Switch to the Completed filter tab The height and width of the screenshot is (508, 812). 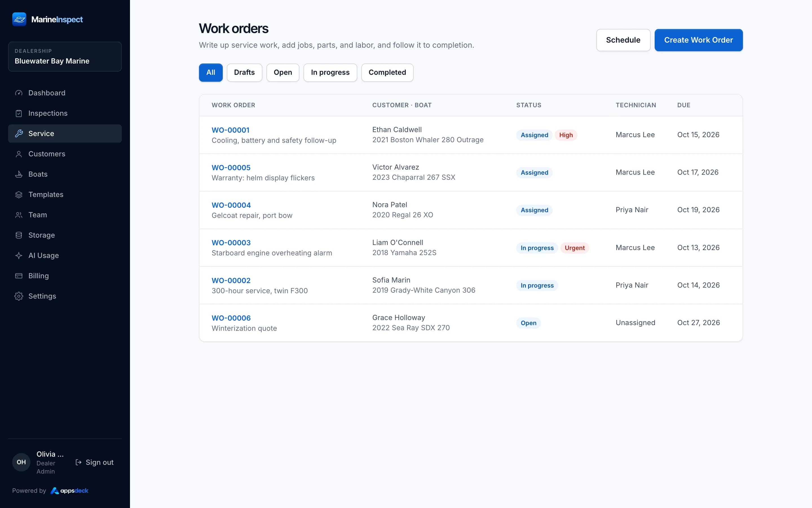click(387, 73)
